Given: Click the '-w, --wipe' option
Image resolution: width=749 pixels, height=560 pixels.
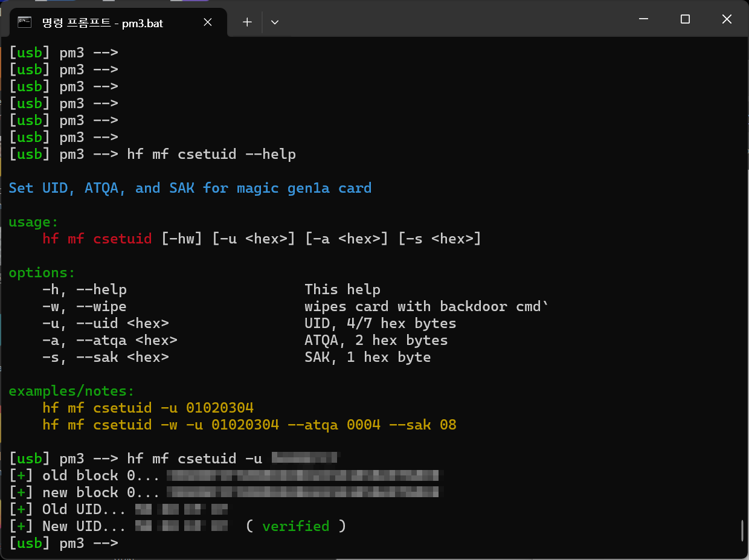Looking at the screenshot, I should coord(85,306).
